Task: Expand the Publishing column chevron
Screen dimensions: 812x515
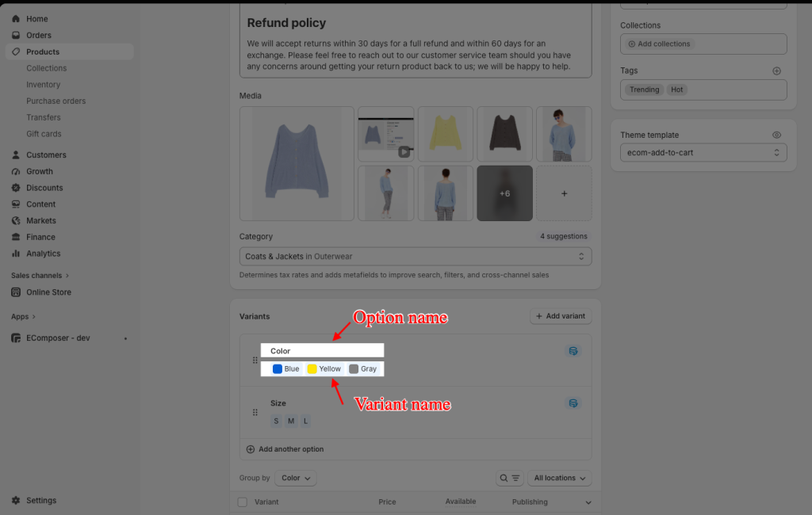Action: click(588, 502)
